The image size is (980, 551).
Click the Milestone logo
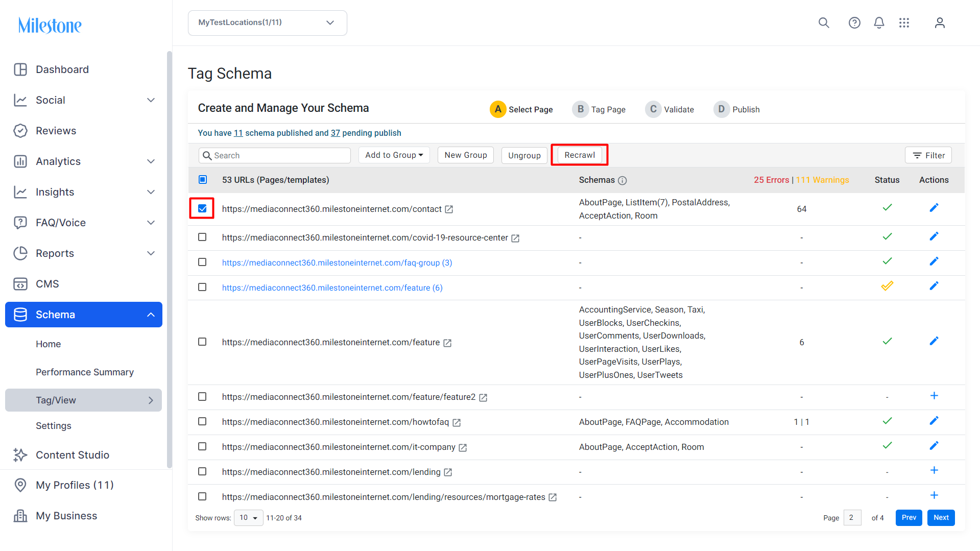pyautogui.click(x=50, y=25)
